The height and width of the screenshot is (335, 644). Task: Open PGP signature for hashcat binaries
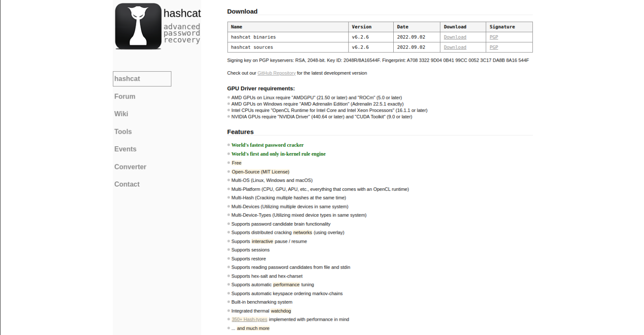[x=494, y=37]
